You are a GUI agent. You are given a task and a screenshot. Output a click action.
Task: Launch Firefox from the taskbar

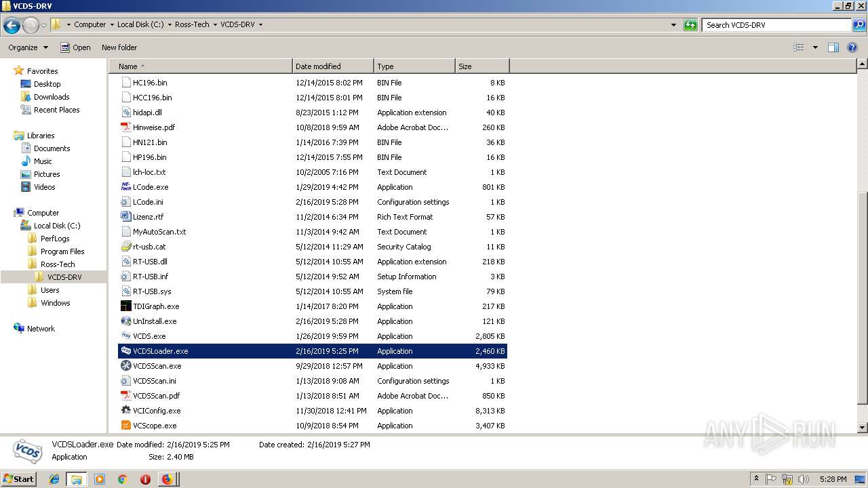tap(167, 479)
